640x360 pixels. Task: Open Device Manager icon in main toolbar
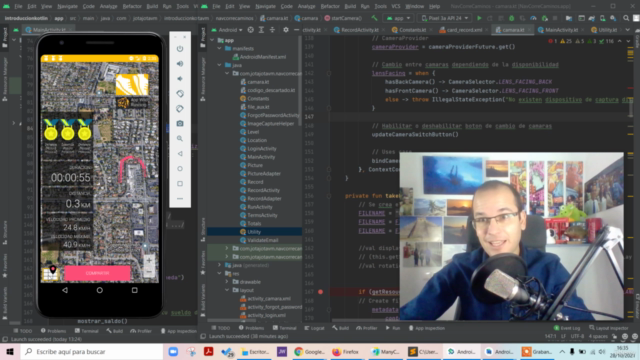pos(602,18)
